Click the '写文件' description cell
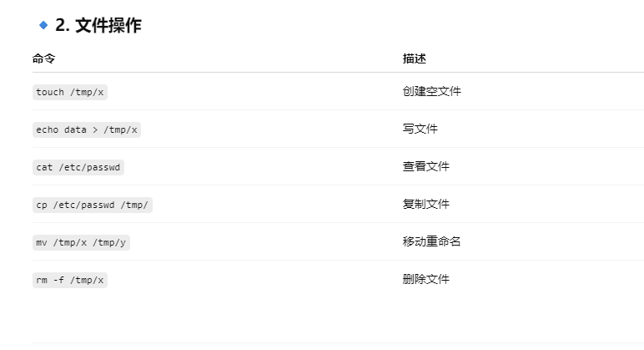Image resolution: width=644 pixels, height=350 pixels. point(420,129)
